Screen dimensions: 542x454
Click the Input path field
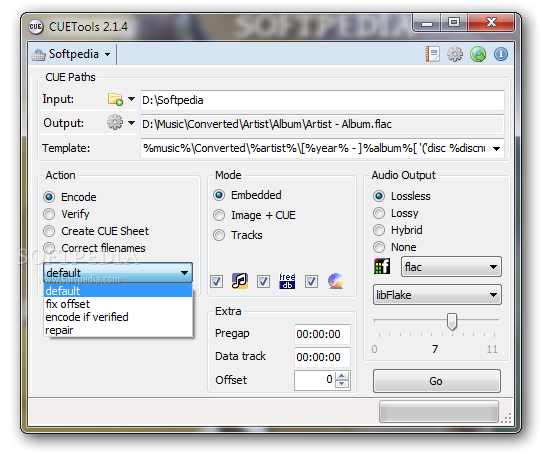point(322,100)
